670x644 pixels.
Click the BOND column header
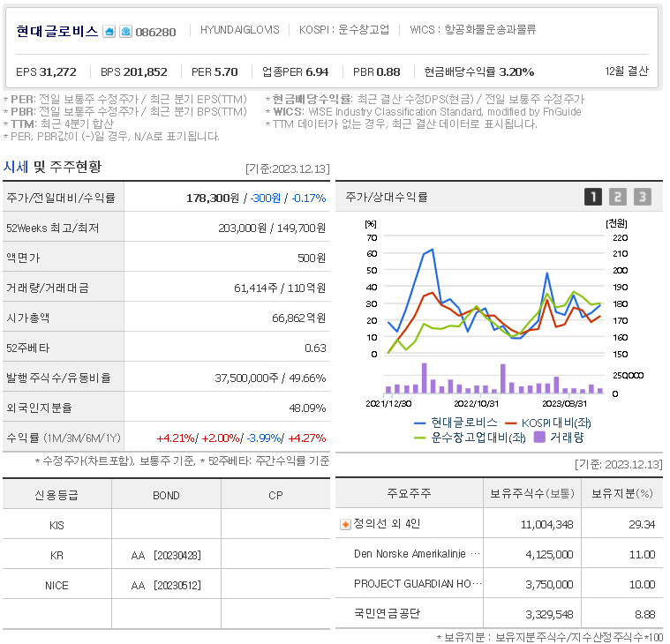point(166,496)
